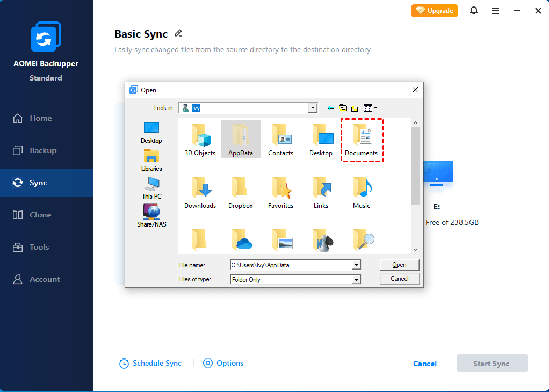Click the notification bell icon
Screen dimensions: 549x392
(x=473, y=11)
